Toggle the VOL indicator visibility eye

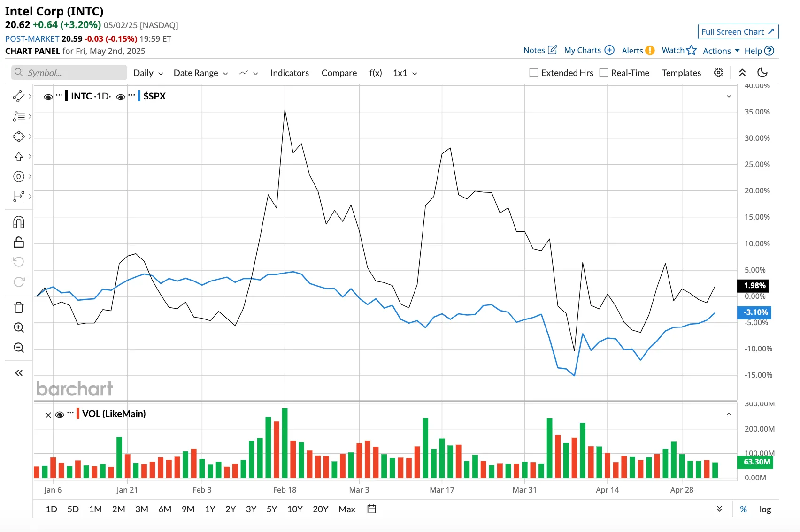pyautogui.click(x=59, y=415)
